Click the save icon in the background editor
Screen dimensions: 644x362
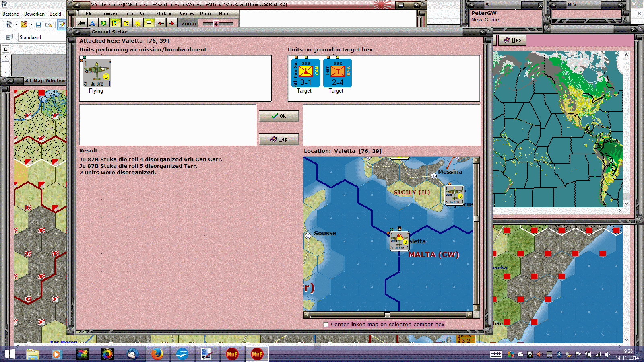pyautogui.click(x=39, y=25)
